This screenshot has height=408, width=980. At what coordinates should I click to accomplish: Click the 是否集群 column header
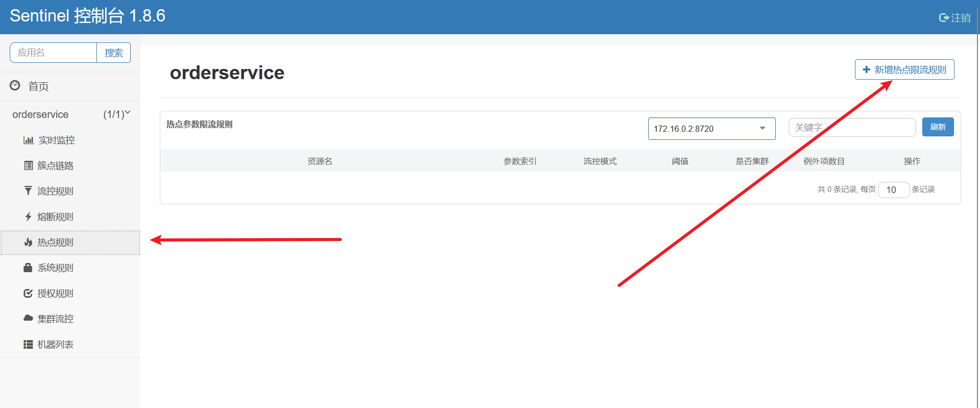[x=752, y=161]
